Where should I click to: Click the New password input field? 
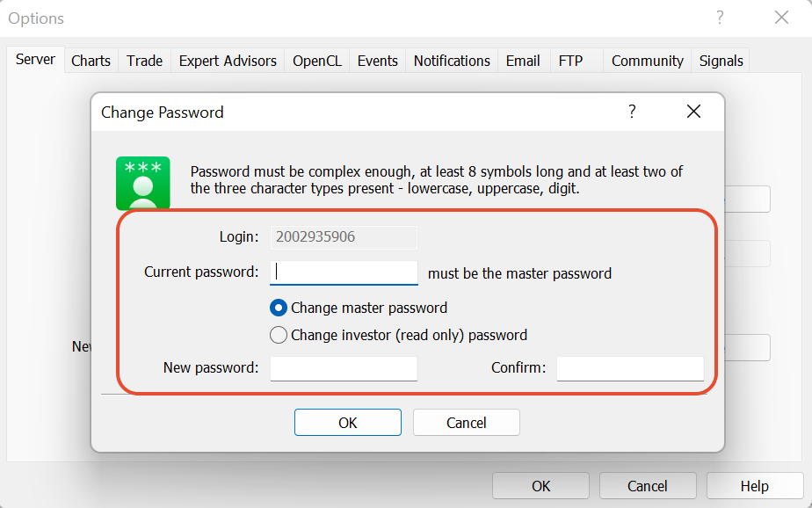(x=344, y=369)
